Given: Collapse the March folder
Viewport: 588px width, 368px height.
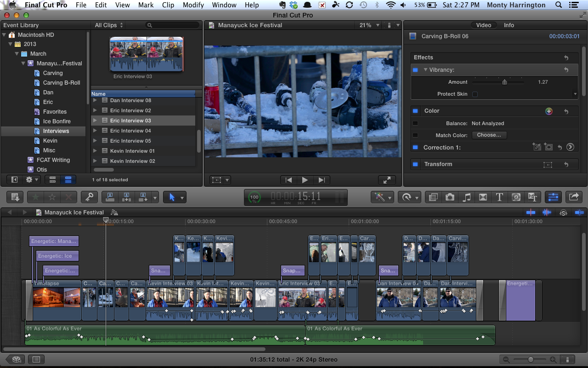Looking at the screenshot, I should (x=16, y=54).
